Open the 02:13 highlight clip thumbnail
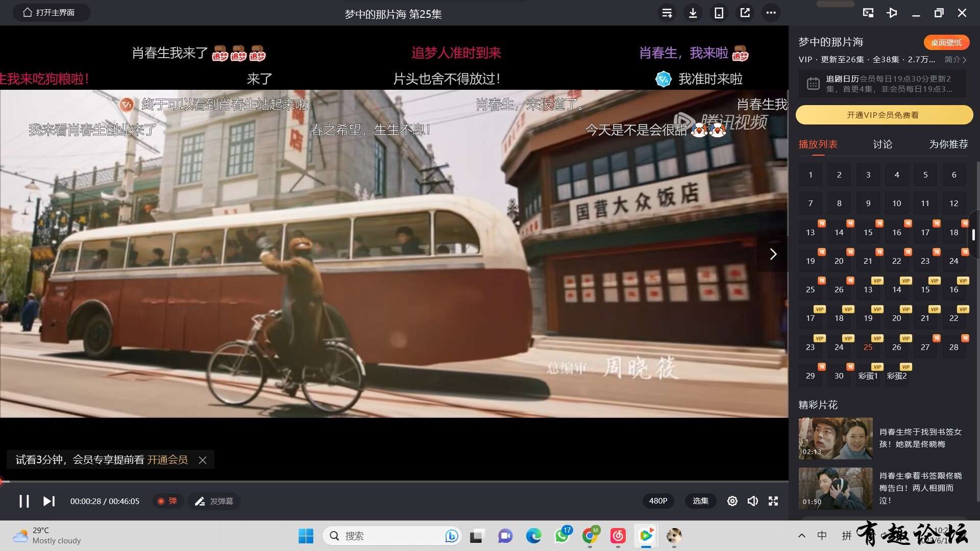The width and height of the screenshot is (980, 551). tap(836, 438)
